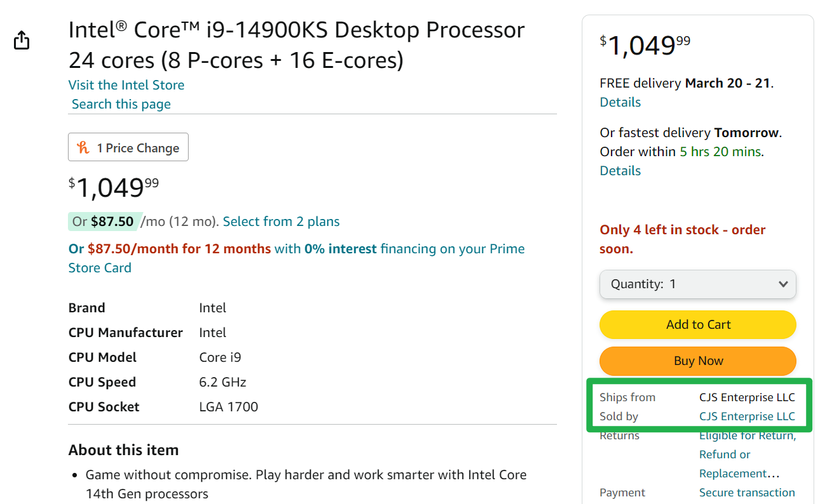Open the Quantity dropdown
The height and width of the screenshot is (504, 825).
point(697,284)
